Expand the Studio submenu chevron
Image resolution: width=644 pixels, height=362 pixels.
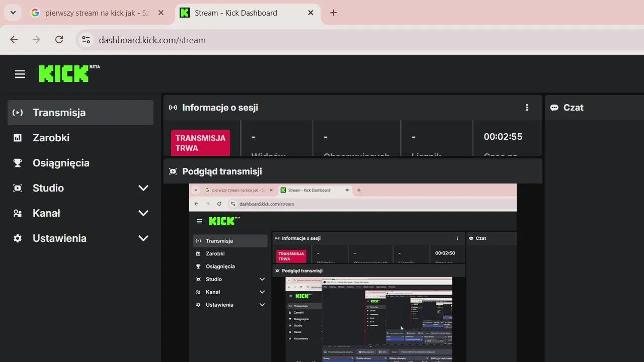pyautogui.click(x=143, y=188)
